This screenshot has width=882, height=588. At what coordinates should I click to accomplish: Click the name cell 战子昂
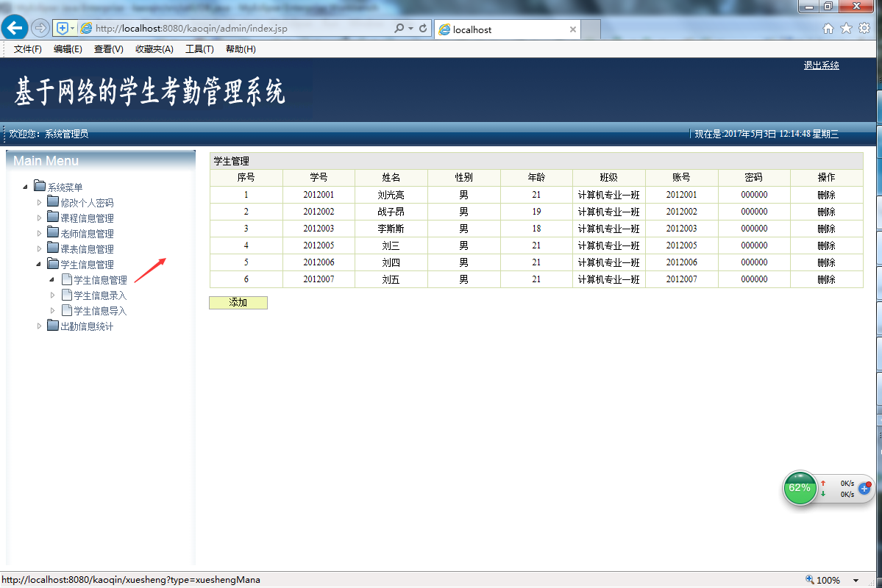pyautogui.click(x=391, y=212)
